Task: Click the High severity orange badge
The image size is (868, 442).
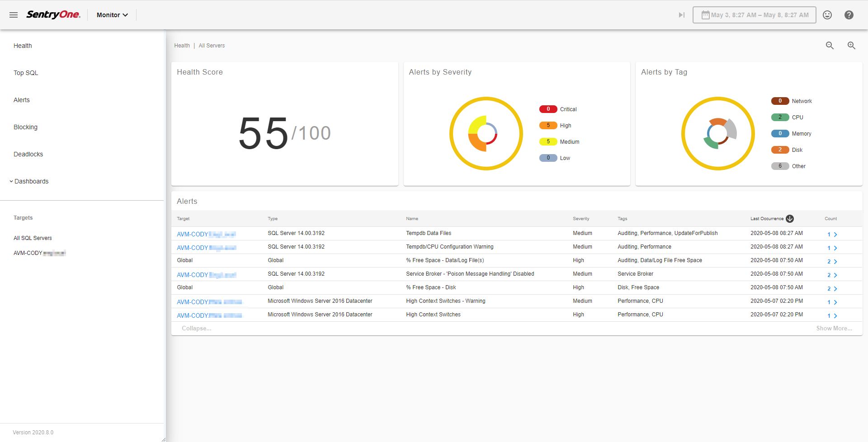Action: pyautogui.click(x=548, y=126)
